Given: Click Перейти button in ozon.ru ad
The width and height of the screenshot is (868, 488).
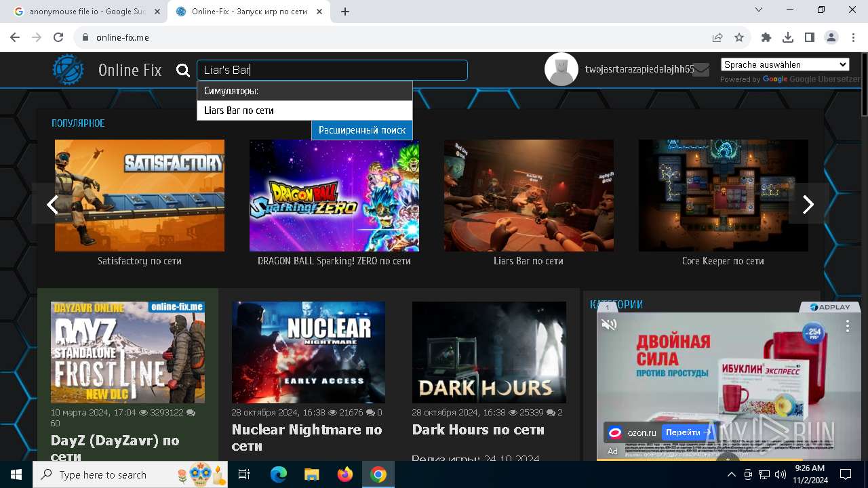Looking at the screenshot, I should [x=688, y=432].
